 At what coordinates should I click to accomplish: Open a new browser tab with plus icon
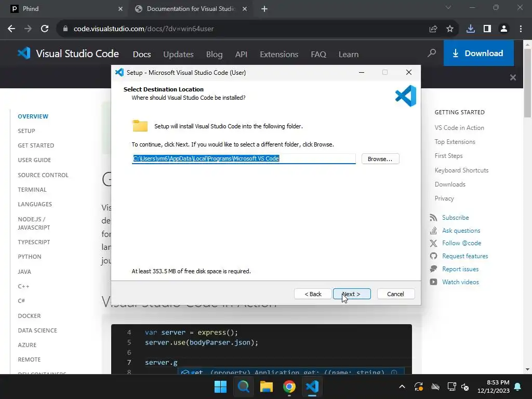264,9
